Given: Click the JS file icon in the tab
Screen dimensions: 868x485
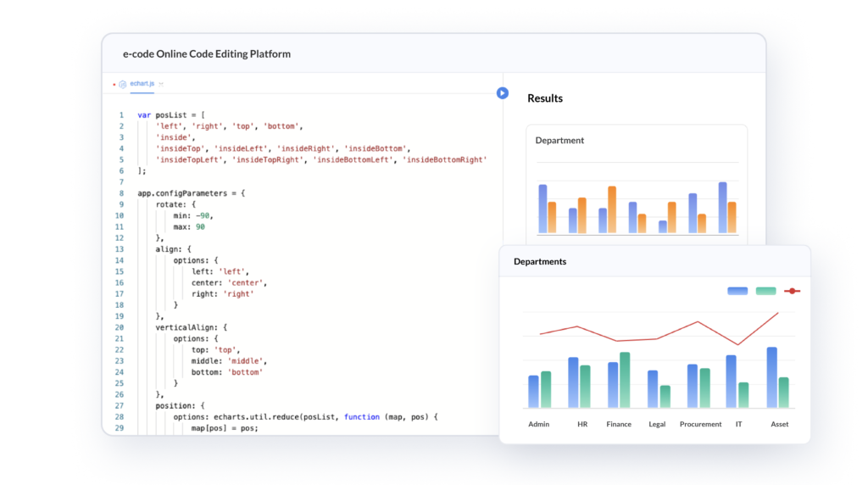Looking at the screenshot, I should pos(123,85).
